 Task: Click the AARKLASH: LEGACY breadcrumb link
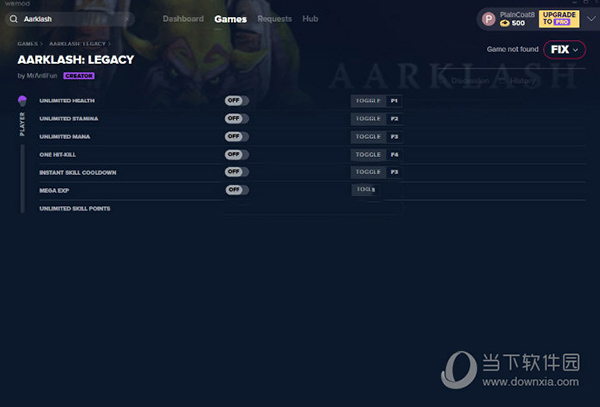tap(77, 44)
